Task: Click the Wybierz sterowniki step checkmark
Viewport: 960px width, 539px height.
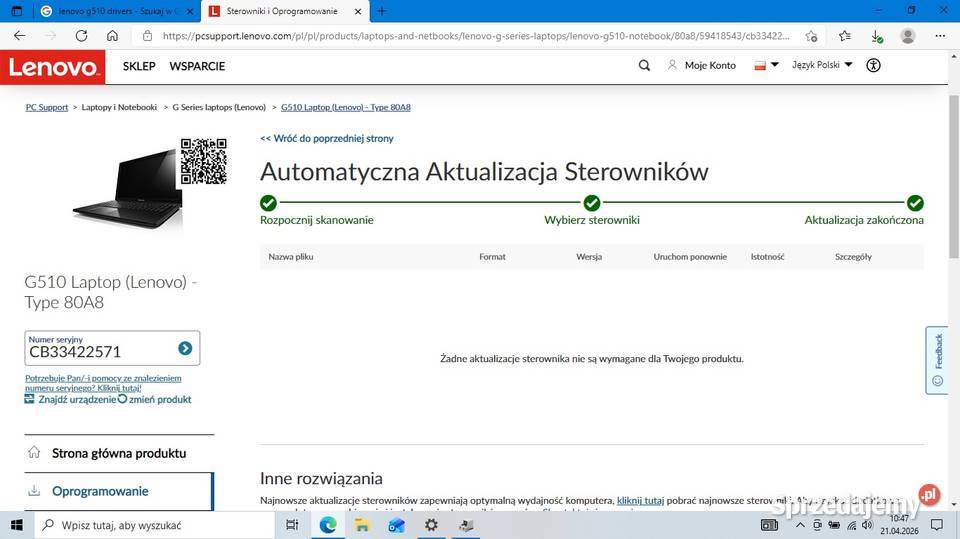Action: click(591, 203)
